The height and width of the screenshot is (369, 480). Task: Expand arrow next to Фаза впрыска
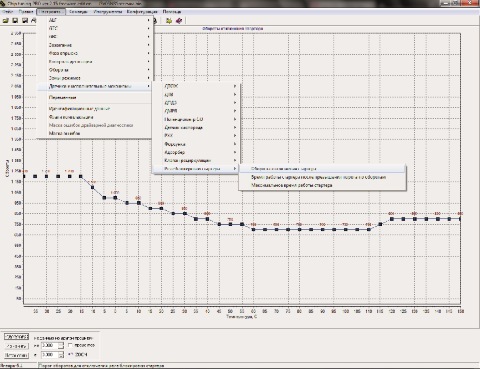coord(149,53)
